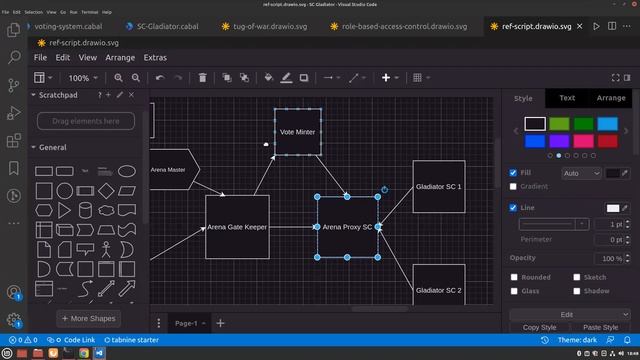
Task: Toggle fullscreen diagram editor
Action: click(615, 78)
